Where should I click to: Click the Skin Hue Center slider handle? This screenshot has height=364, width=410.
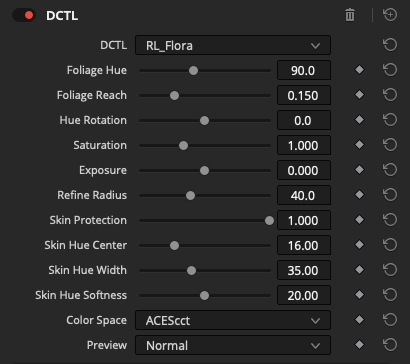pyautogui.click(x=174, y=246)
